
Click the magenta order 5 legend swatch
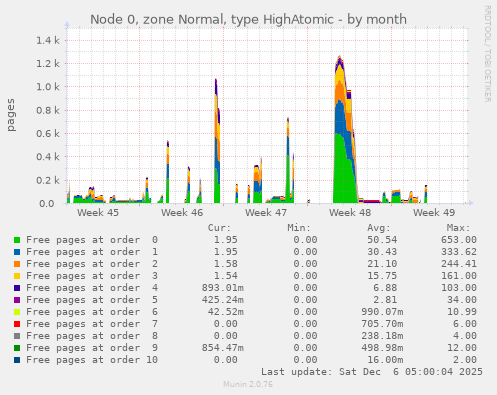[17, 300]
